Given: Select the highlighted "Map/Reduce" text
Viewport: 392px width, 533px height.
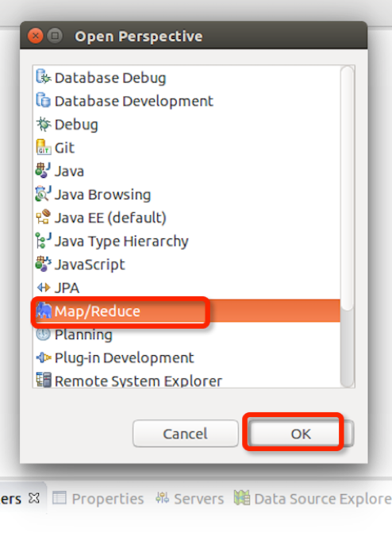Looking at the screenshot, I should coord(98,311).
